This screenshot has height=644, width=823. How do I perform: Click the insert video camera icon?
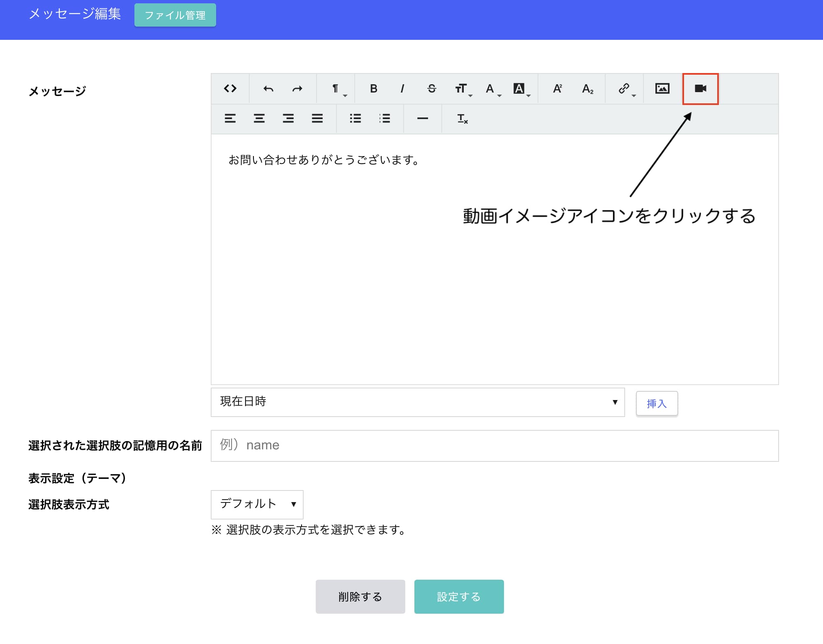tap(701, 88)
